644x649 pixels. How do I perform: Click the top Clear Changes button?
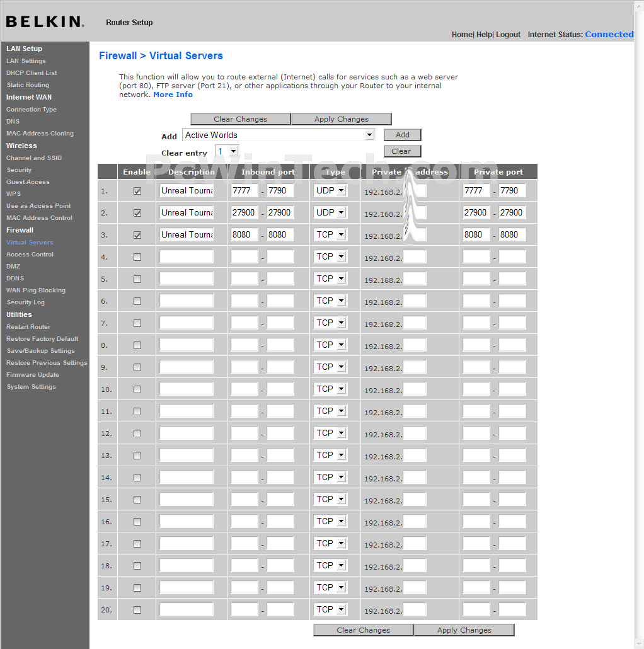point(241,119)
